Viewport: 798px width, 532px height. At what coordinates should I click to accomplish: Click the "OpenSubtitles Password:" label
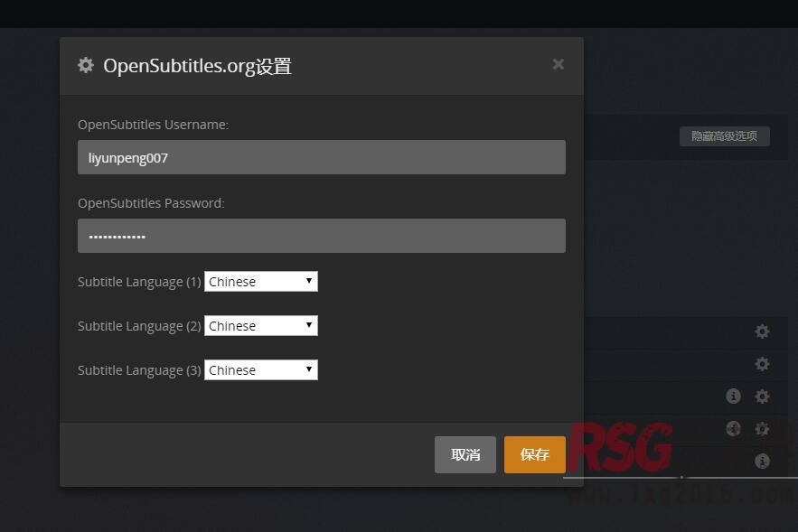(x=151, y=203)
